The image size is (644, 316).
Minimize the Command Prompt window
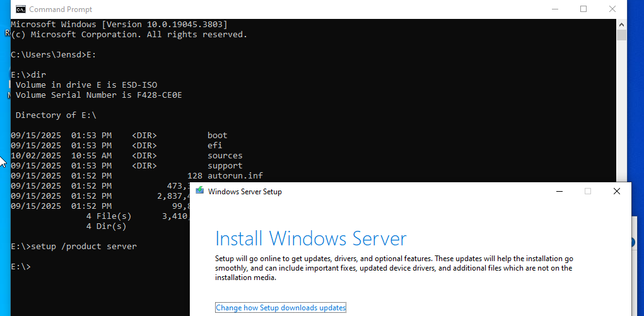(x=554, y=9)
